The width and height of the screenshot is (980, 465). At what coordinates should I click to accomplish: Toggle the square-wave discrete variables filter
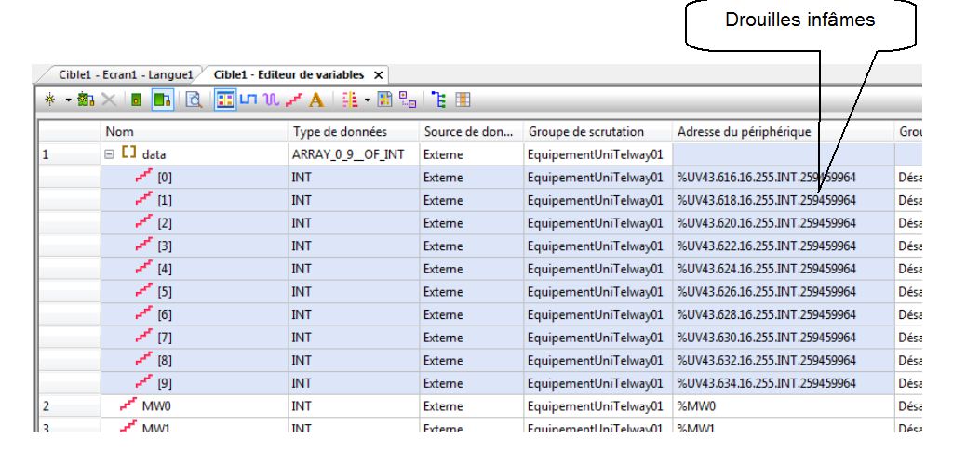click(248, 100)
